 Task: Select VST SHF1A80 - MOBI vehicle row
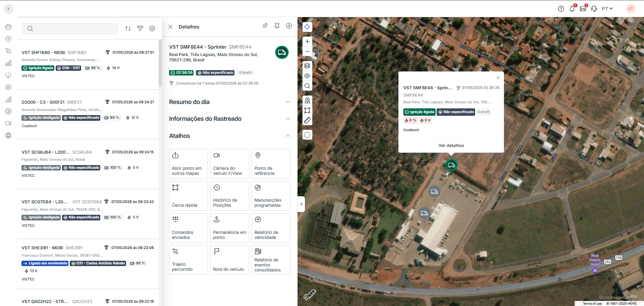click(88, 64)
